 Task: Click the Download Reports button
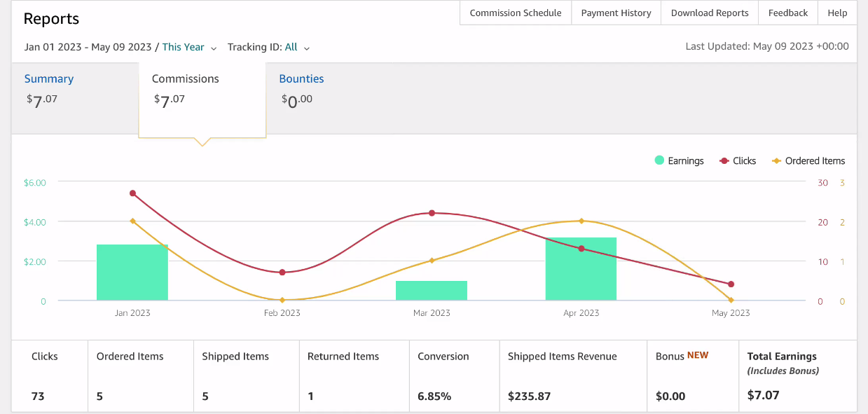[x=710, y=13]
